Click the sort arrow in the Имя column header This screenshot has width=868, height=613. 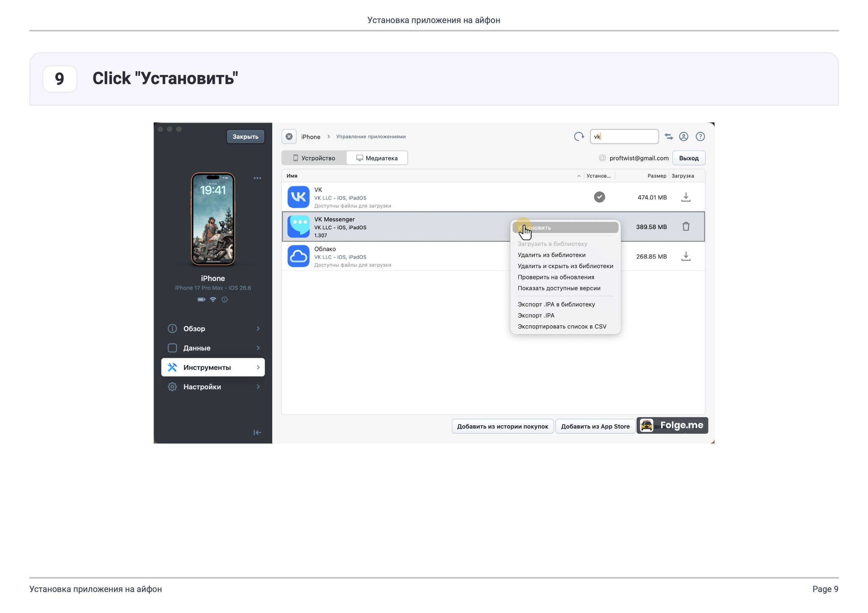[x=579, y=176]
